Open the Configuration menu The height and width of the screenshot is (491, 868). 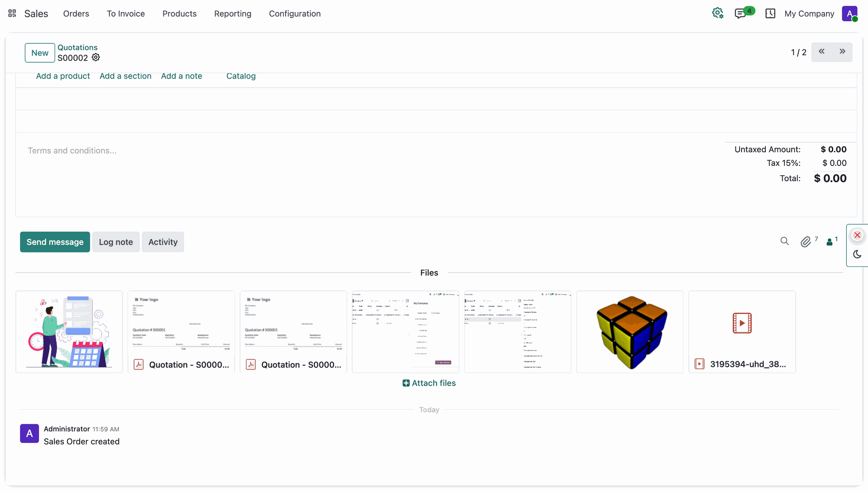click(x=295, y=14)
